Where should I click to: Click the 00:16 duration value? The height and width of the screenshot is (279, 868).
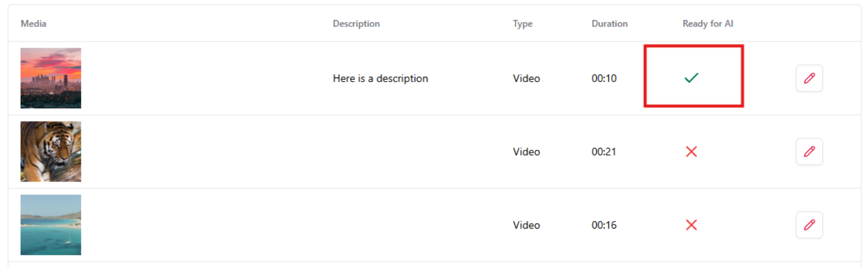click(604, 225)
